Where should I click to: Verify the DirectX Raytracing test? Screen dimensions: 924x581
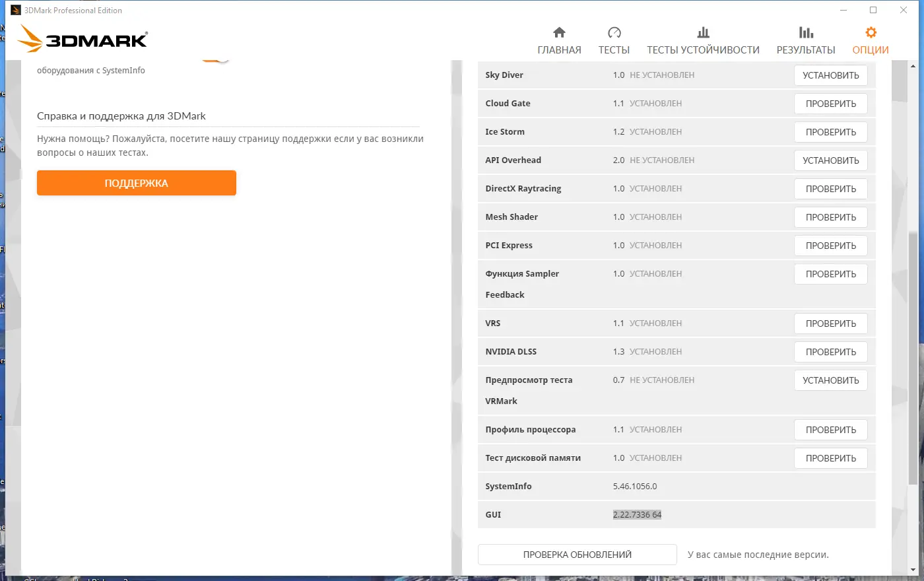tap(831, 189)
